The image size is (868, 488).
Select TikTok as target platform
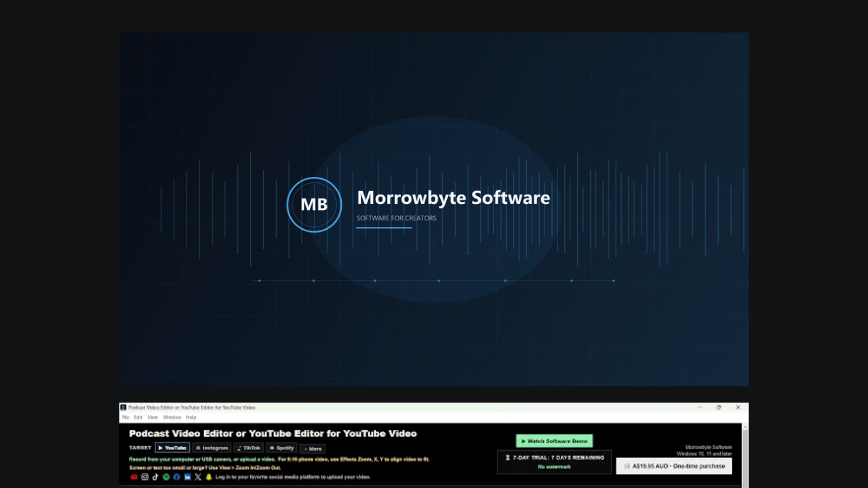(x=249, y=448)
